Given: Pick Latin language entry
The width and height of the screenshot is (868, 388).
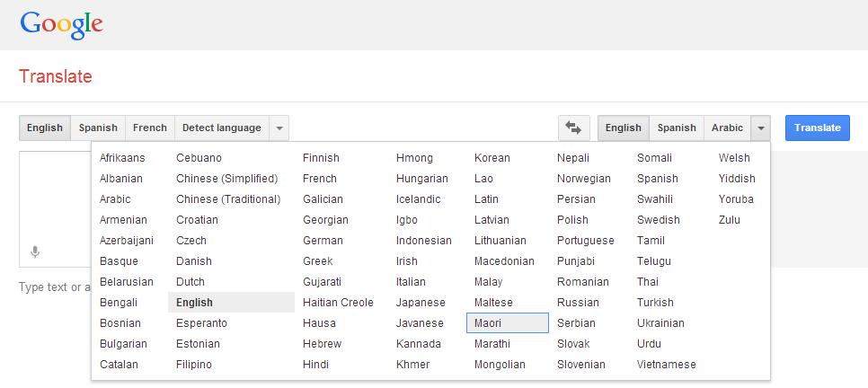Looking at the screenshot, I should click(x=486, y=199).
